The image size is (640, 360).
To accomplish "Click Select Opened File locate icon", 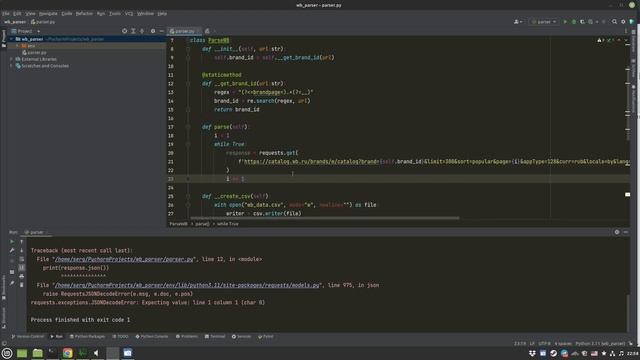I will (x=124, y=31).
